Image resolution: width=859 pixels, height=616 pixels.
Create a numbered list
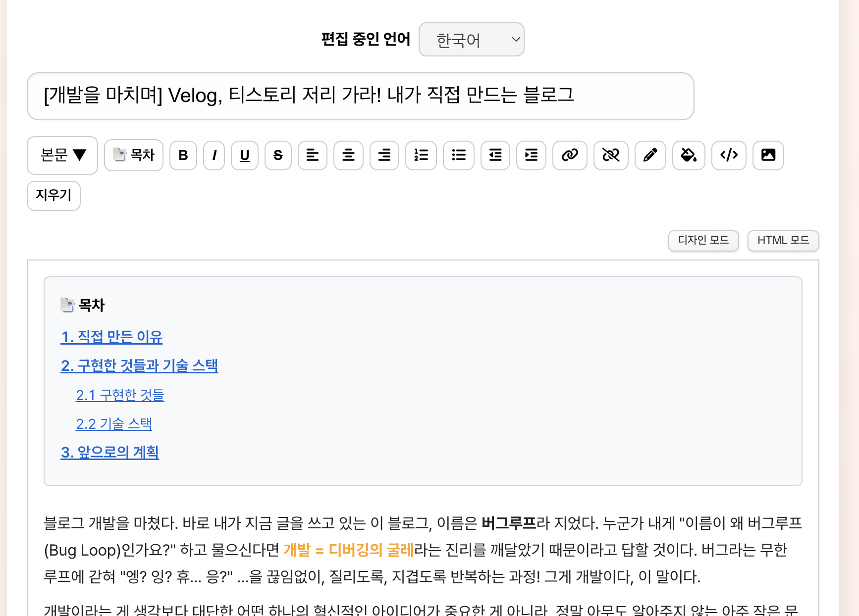point(421,155)
